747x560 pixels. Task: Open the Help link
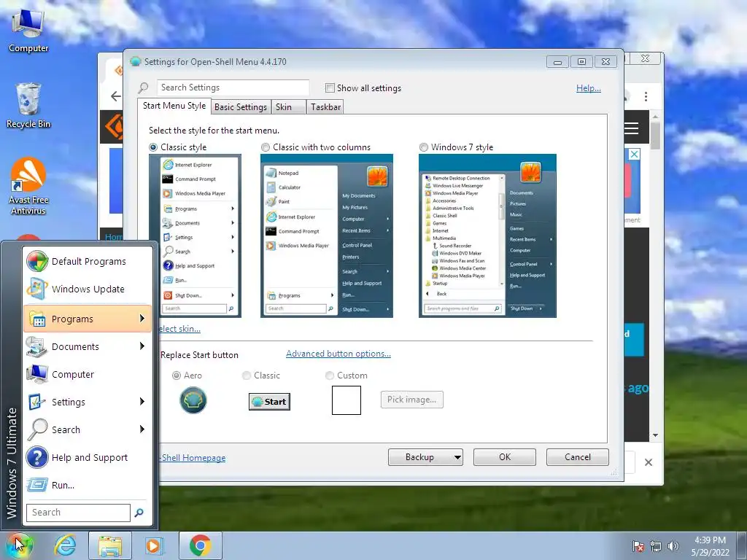589,88
